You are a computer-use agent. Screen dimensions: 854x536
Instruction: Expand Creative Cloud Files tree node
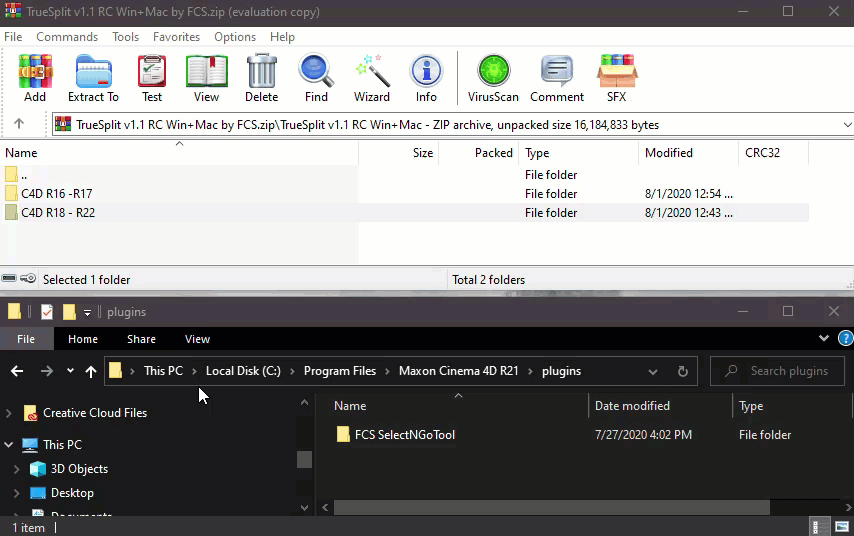[x=9, y=413]
